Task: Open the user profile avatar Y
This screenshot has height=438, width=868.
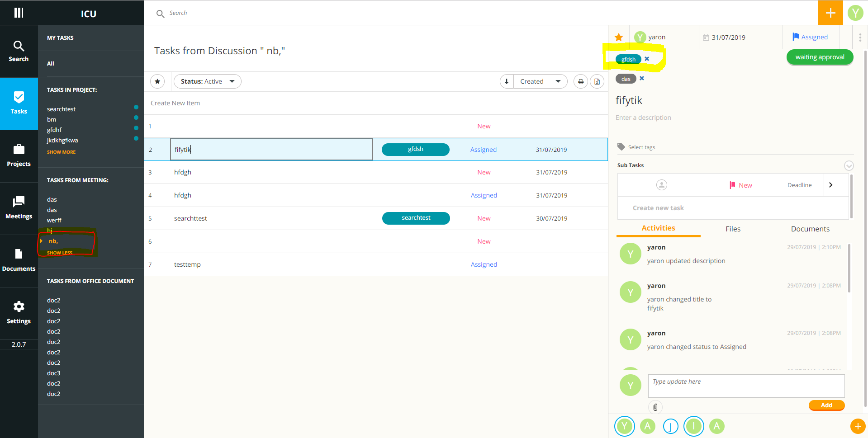Action: (x=855, y=13)
